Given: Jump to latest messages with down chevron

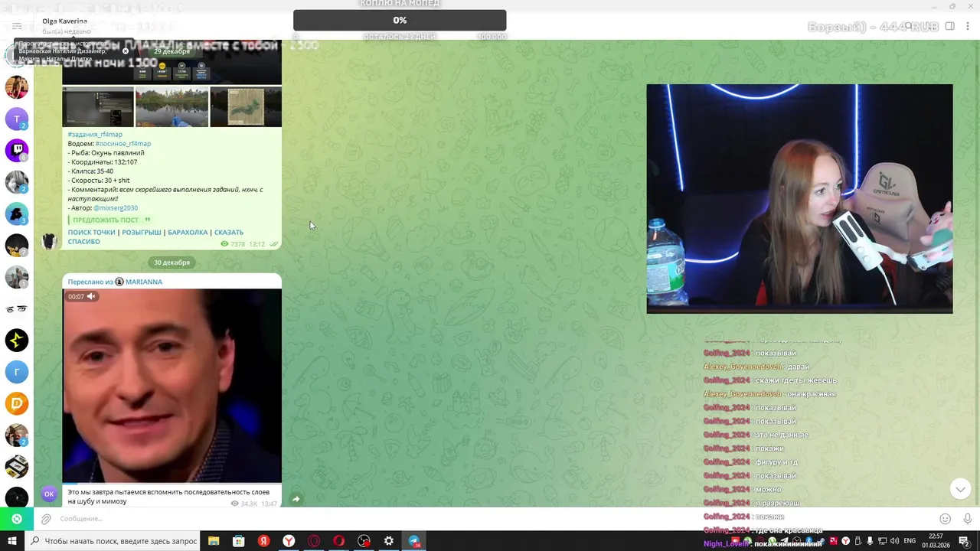Looking at the screenshot, I should tap(960, 488).
